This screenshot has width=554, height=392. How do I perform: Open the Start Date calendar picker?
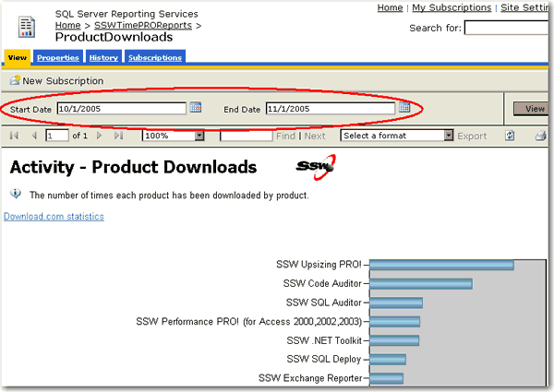[x=196, y=108]
